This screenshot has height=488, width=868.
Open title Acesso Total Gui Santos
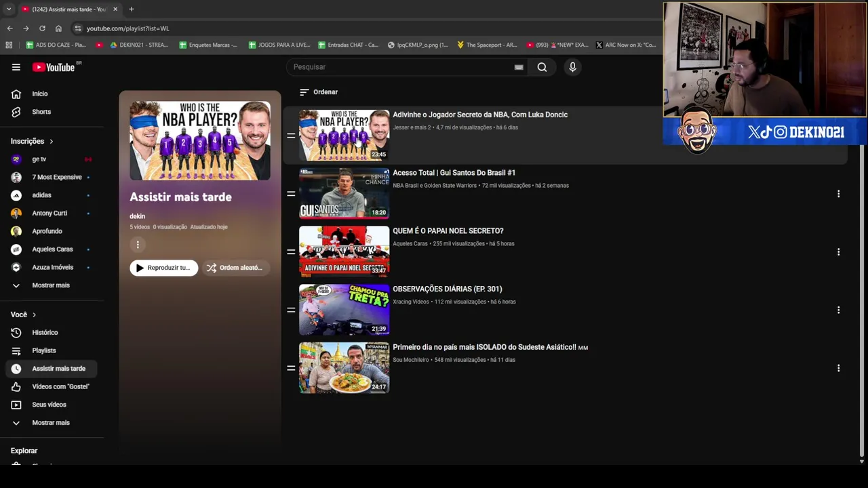coord(454,173)
